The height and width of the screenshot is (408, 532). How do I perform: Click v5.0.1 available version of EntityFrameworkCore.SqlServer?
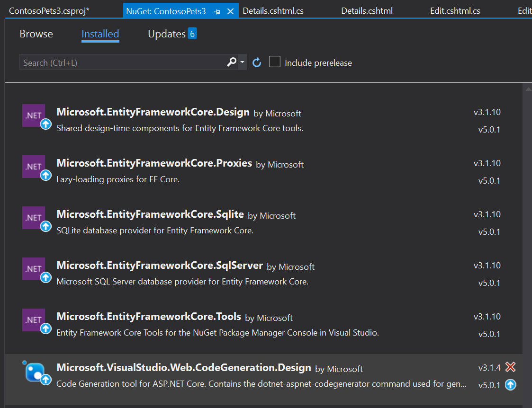[x=489, y=283]
